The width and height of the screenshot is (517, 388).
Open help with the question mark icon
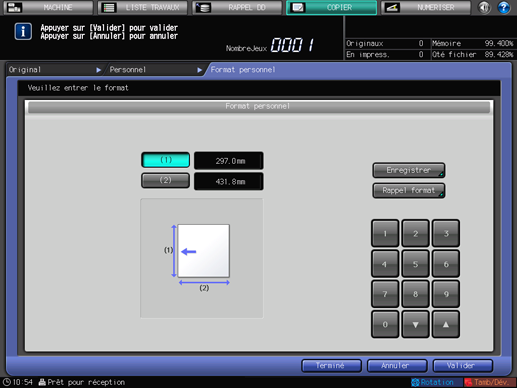tap(504, 7)
